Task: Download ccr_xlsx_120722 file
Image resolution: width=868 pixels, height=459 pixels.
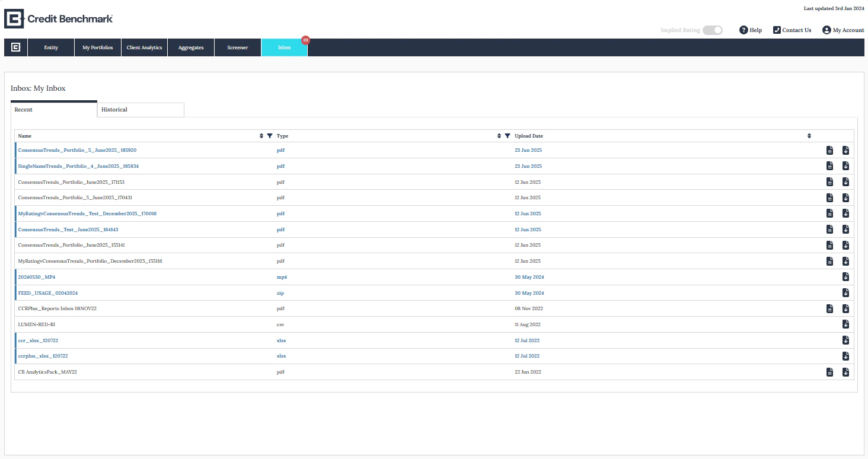Action: [846, 340]
